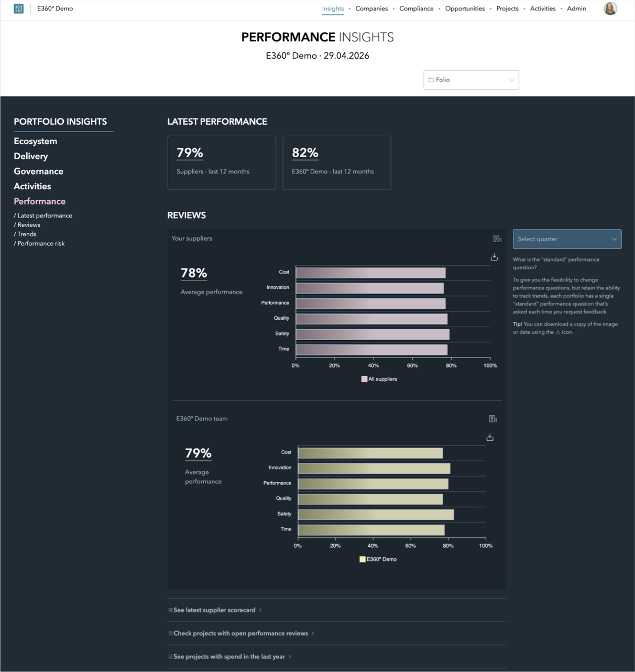Click the Your suppliers panel heading
This screenshot has height=672, width=635.
click(x=192, y=239)
